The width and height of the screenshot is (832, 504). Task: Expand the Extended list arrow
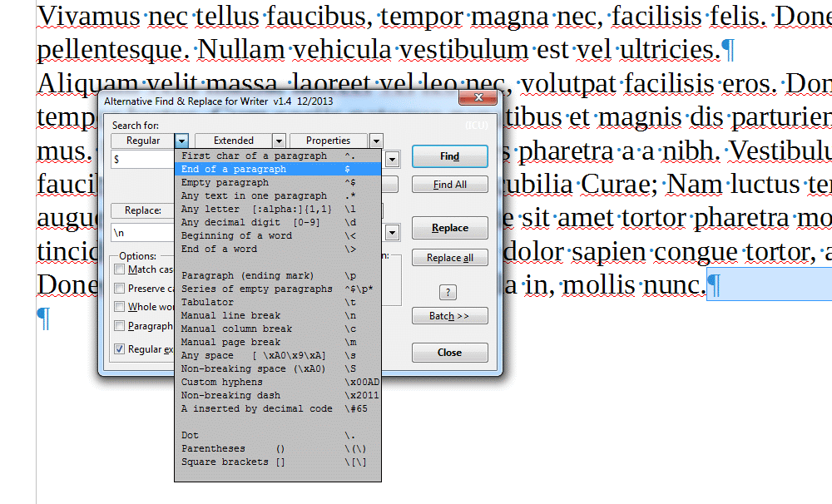pos(279,141)
